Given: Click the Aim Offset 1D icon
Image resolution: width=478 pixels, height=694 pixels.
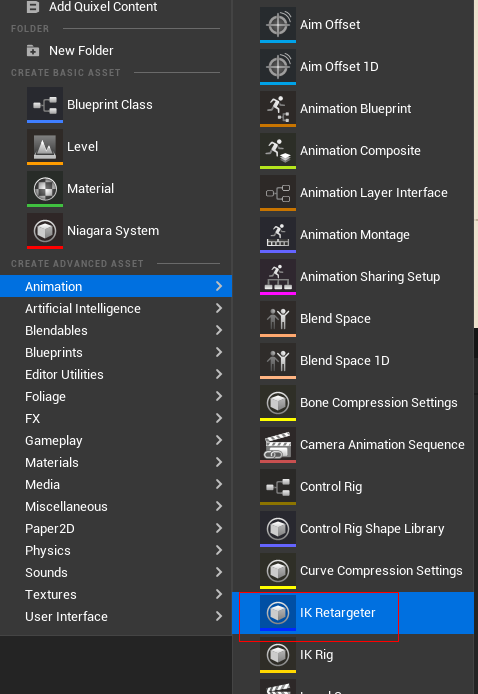Looking at the screenshot, I should 278,67.
